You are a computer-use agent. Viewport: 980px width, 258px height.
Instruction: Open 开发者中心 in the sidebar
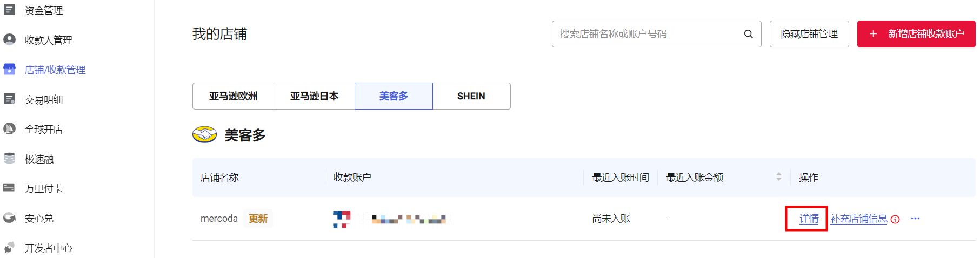[48, 248]
